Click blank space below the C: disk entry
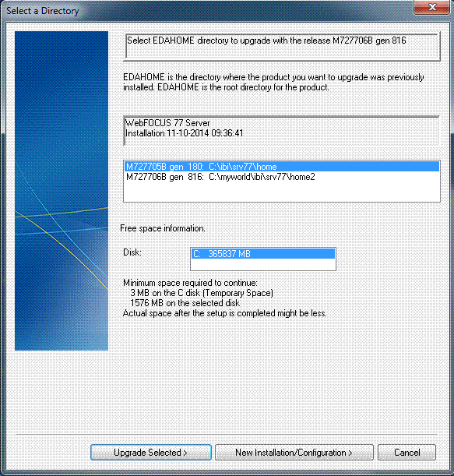 [263, 264]
